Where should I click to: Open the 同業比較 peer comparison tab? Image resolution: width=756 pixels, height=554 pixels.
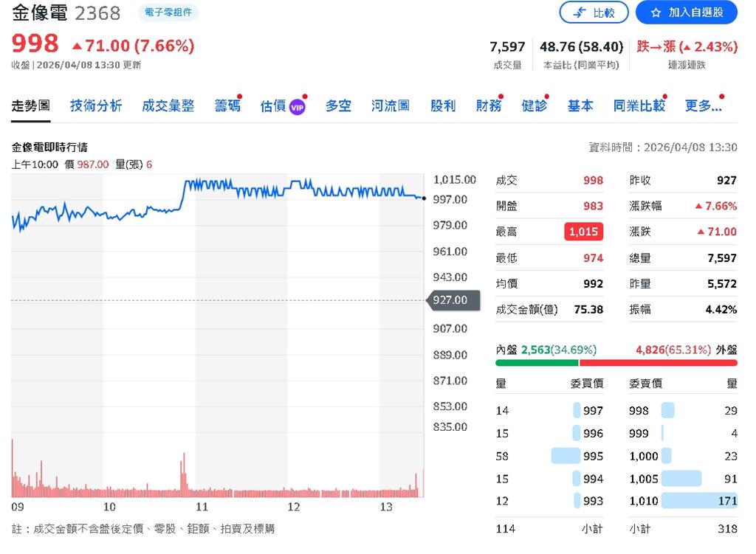[639, 105]
